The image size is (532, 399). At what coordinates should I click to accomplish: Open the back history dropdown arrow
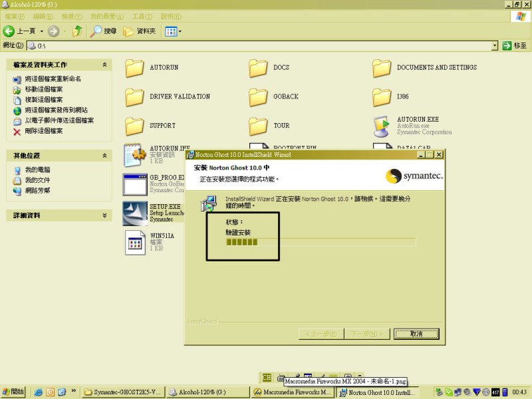pyautogui.click(x=42, y=31)
